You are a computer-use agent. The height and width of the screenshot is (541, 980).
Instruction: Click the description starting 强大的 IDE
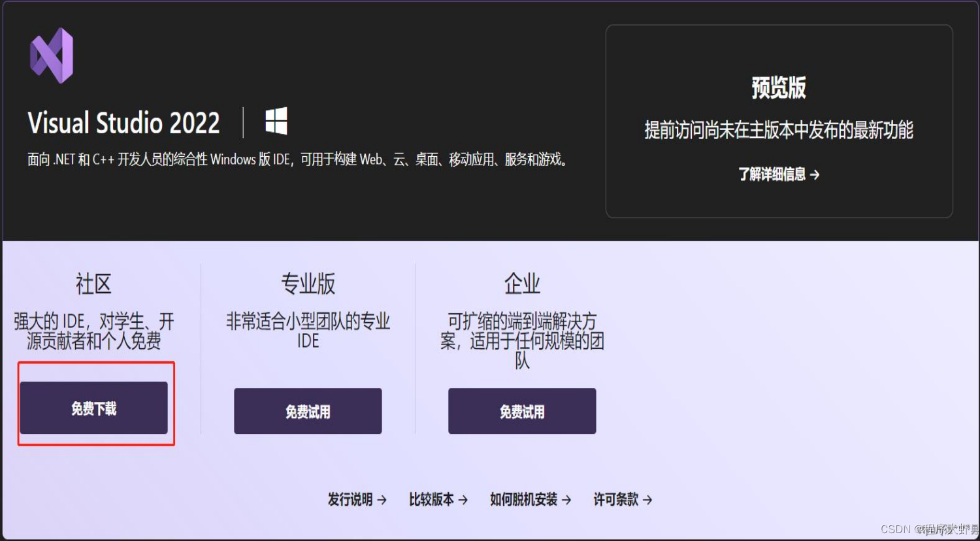(x=93, y=331)
